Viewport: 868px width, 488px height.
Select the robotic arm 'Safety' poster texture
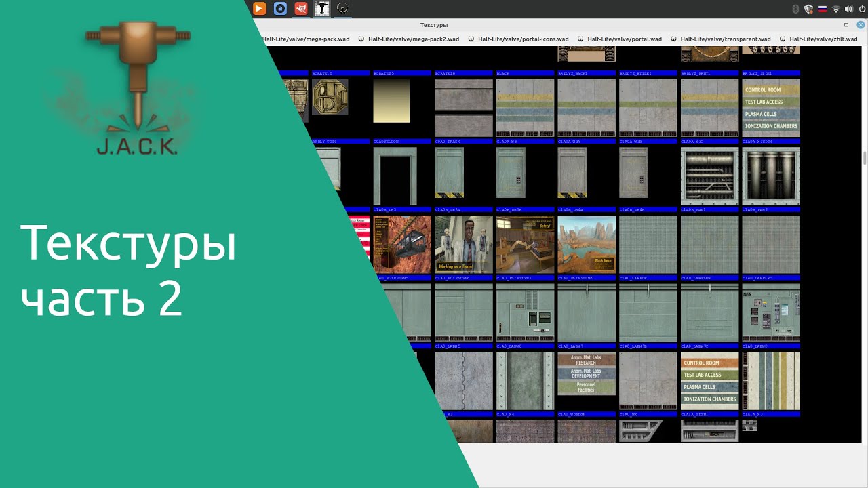click(x=525, y=245)
